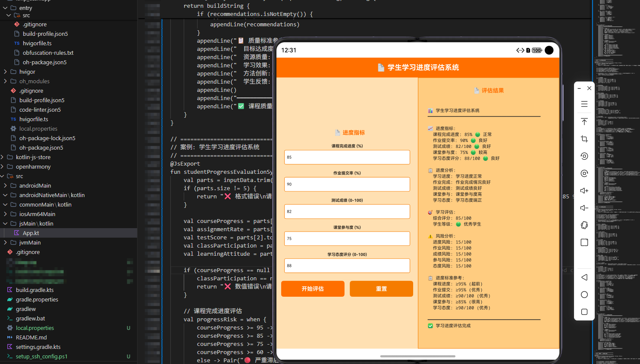Click the 学习态度评分 input field with 88
The image size is (640, 364).
(347, 266)
